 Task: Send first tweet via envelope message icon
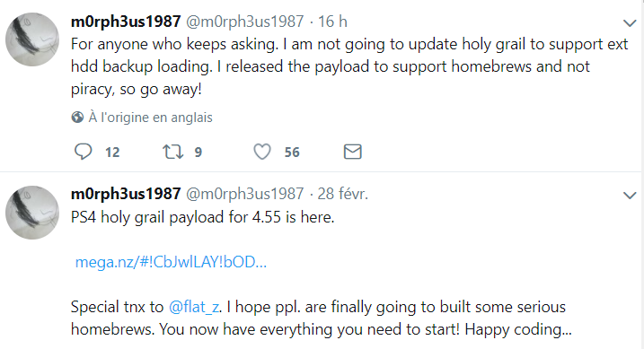352,152
